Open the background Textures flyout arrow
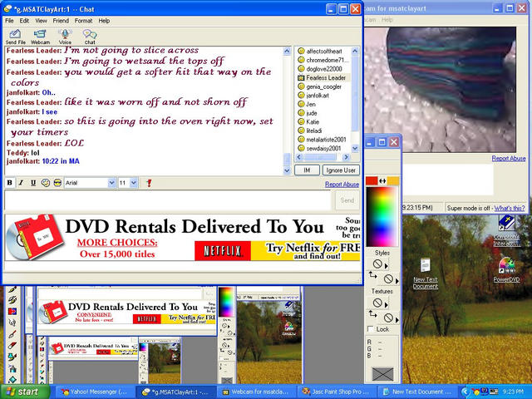This screenshot has width=532, height=399. point(397,319)
